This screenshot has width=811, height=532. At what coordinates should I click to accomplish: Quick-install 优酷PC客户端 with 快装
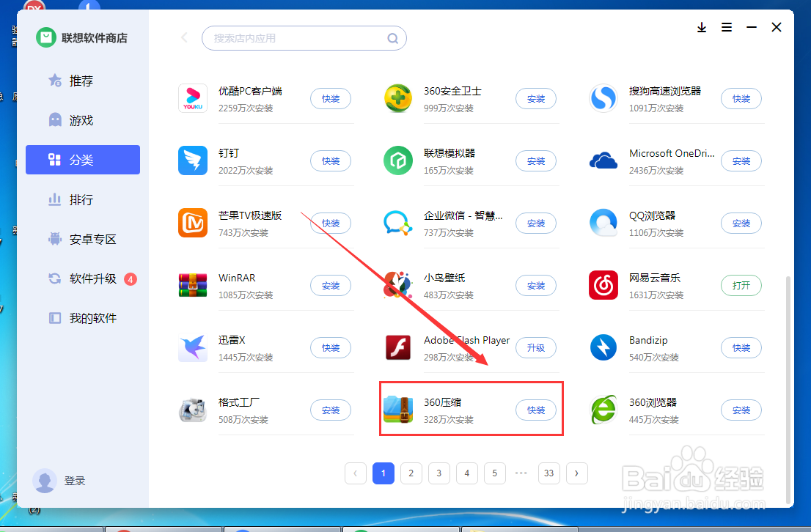coord(331,99)
